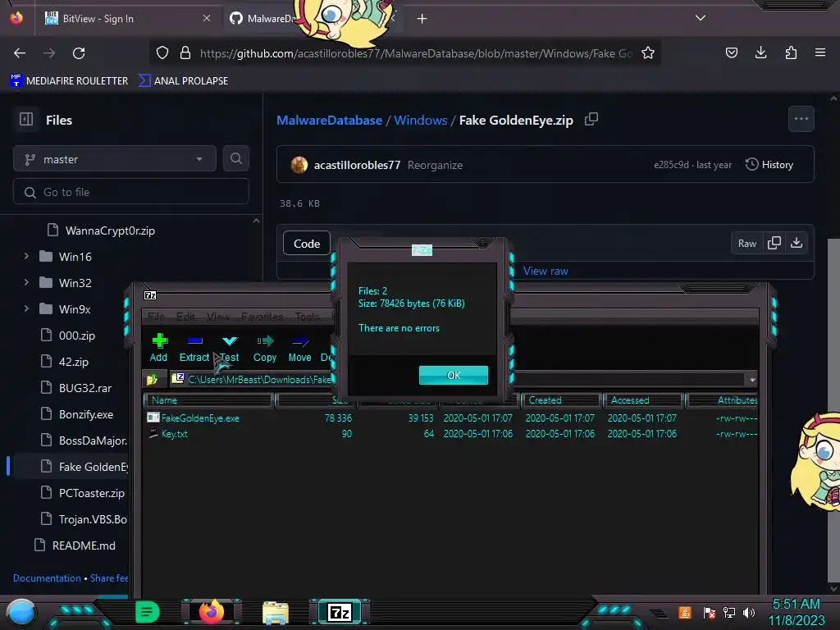
Task: Sort archive list by Accessed column
Action: [642, 400]
